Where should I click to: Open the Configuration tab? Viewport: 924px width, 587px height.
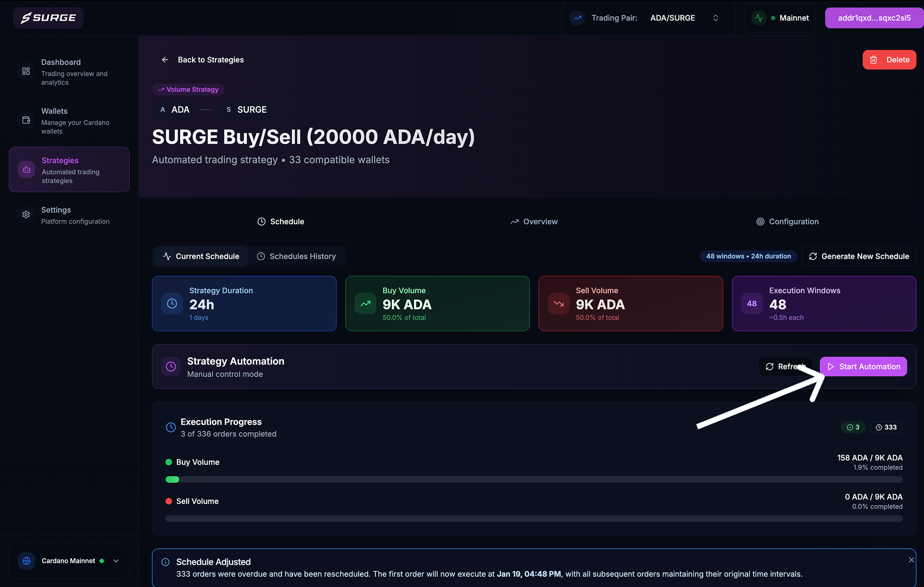(787, 222)
